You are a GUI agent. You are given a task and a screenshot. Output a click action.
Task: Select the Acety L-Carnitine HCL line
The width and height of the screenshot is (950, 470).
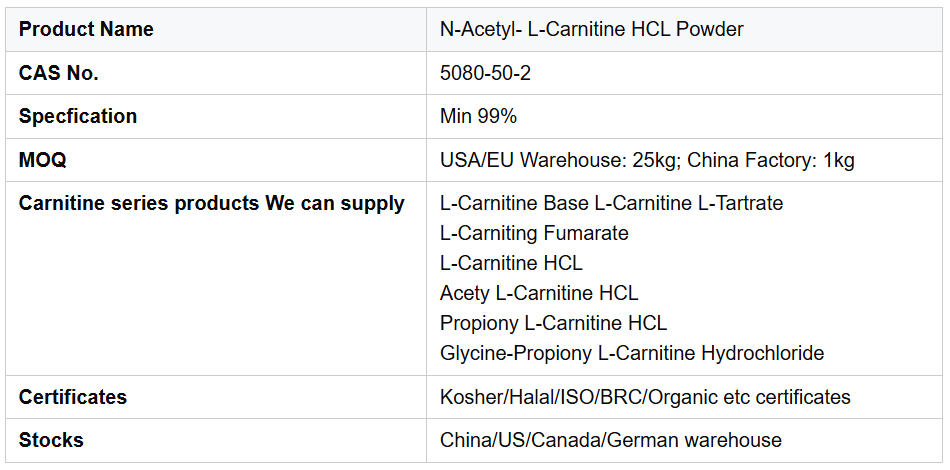[538, 293]
